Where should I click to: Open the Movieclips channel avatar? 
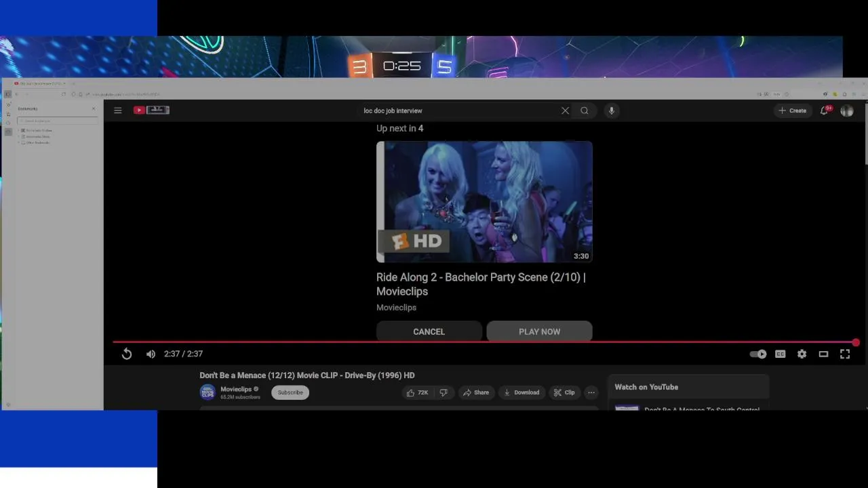click(208, 392)
